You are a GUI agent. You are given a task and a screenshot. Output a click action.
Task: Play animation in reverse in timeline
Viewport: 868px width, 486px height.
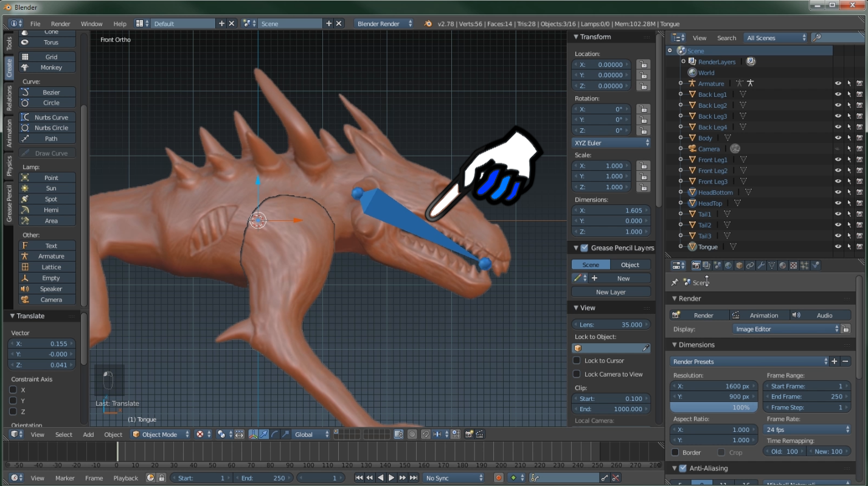pos(381,478)
